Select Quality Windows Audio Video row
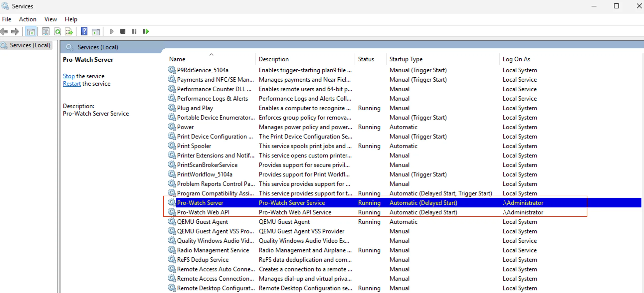This screenshot has height=293, width=644. [x=404, y=240]
